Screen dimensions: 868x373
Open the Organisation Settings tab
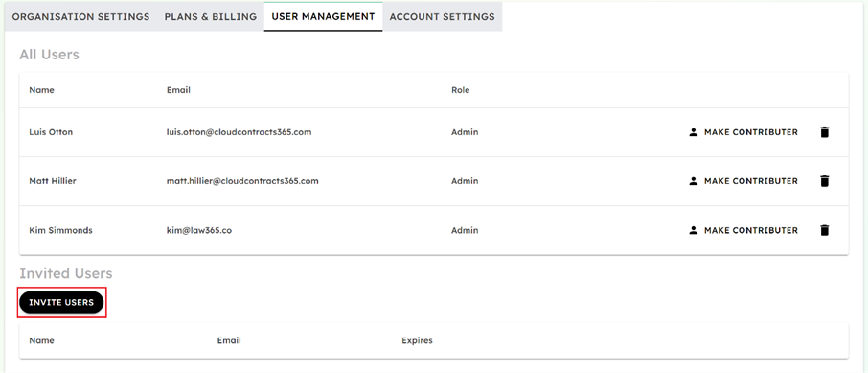(80, 16)
